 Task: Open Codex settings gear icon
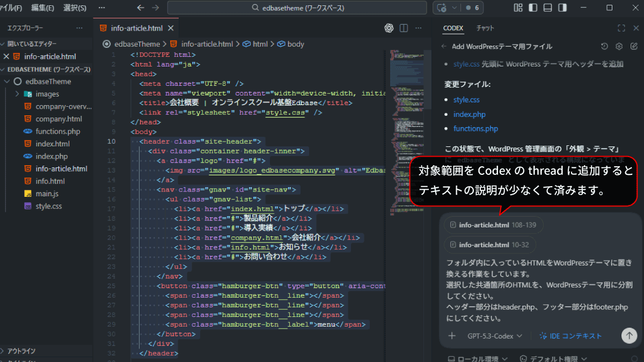(619, 47)
